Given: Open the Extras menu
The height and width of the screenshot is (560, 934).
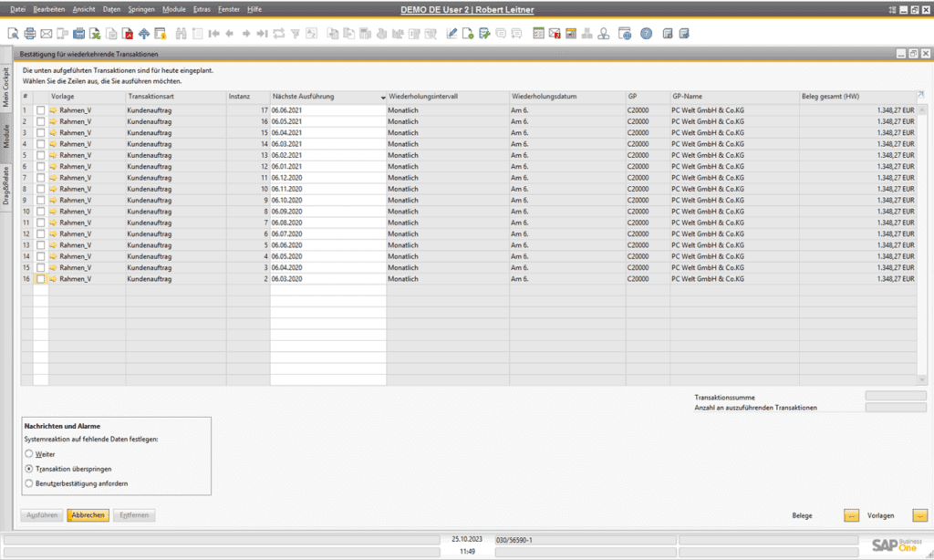Looking at the screenshot, I should point(202,9).
